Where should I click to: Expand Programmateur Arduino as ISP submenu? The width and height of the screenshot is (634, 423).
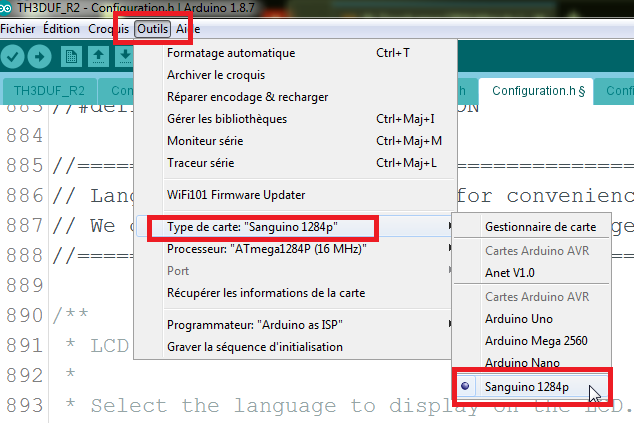pyautogui.click(x=295, y=325)
